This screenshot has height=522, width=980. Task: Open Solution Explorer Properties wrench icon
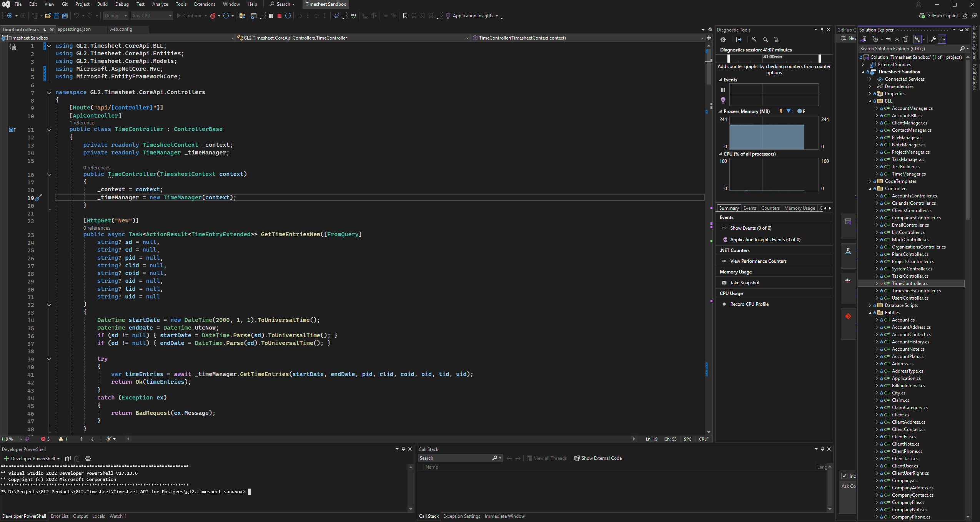pyautogui.click(x=933, y=39)
